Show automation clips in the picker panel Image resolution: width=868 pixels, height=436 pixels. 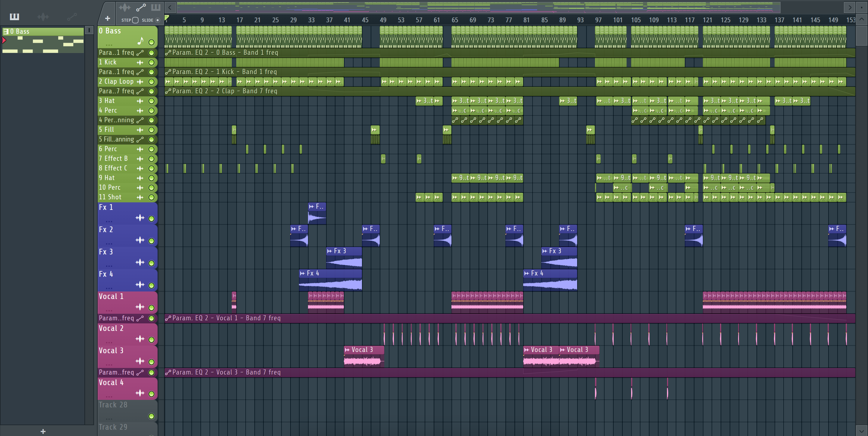(x=72, y=17)
